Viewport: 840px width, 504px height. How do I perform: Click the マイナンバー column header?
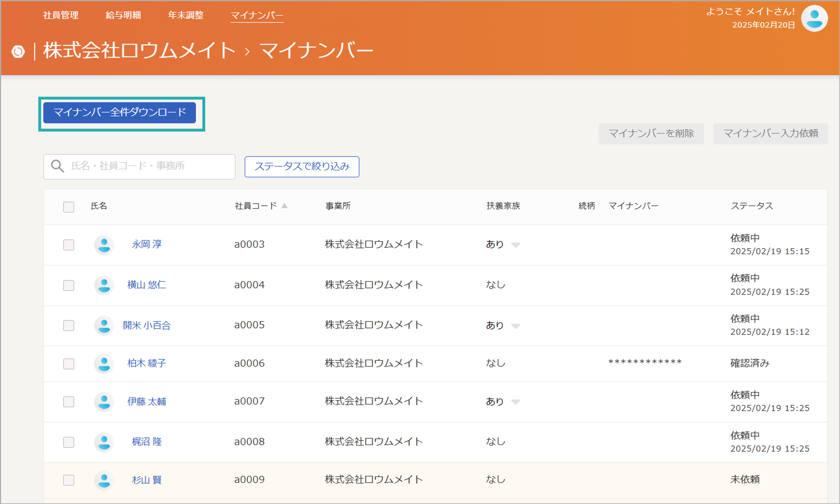633,206
